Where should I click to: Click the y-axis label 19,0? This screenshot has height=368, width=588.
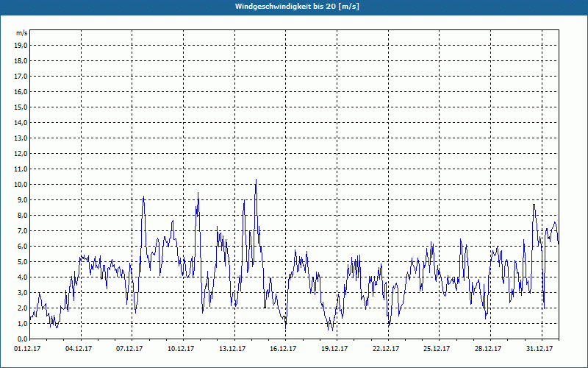coord(21,46)
